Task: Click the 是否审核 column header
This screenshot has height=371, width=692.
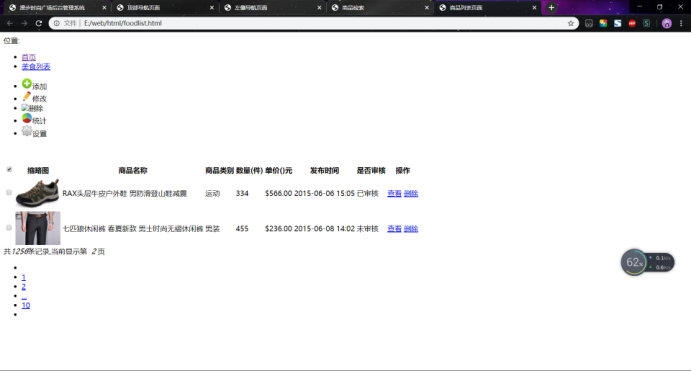Action: 371,170
